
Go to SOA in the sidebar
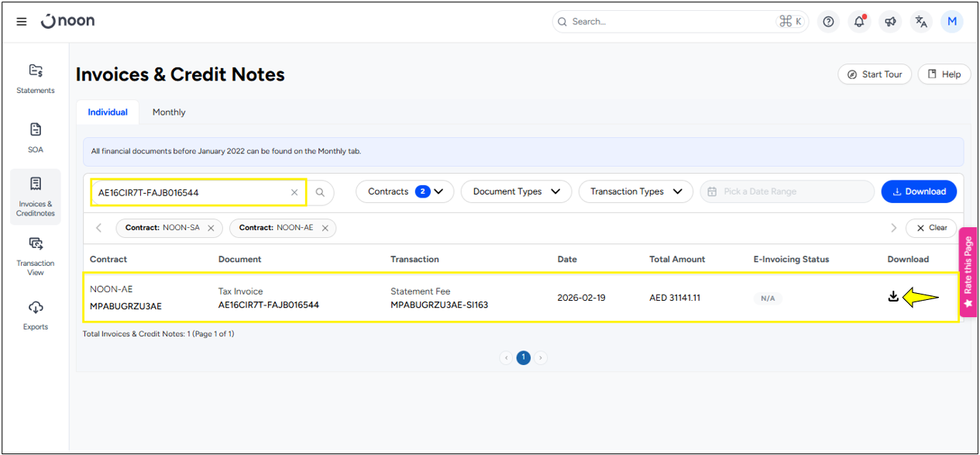(x=36, y=137)
